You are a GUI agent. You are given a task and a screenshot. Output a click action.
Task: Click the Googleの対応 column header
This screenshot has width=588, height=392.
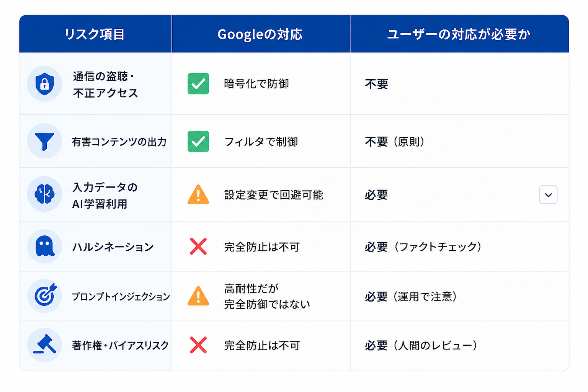pos(260,34)
